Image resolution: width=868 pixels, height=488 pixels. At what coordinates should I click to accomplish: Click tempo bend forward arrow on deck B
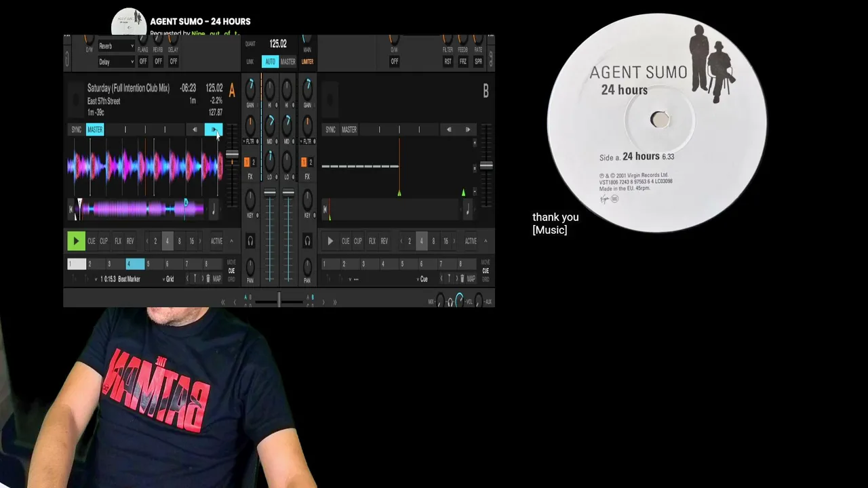[467, 129]
